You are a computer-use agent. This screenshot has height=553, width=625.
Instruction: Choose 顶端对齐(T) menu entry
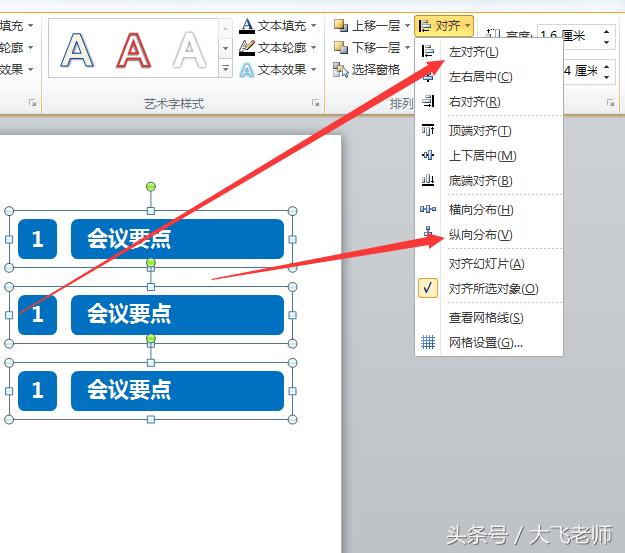[489, 130]
